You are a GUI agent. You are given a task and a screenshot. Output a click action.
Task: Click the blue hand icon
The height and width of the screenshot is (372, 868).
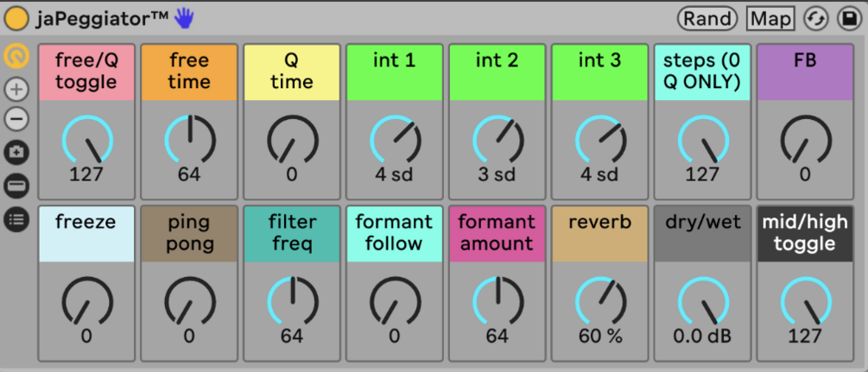tap(184, 19)
